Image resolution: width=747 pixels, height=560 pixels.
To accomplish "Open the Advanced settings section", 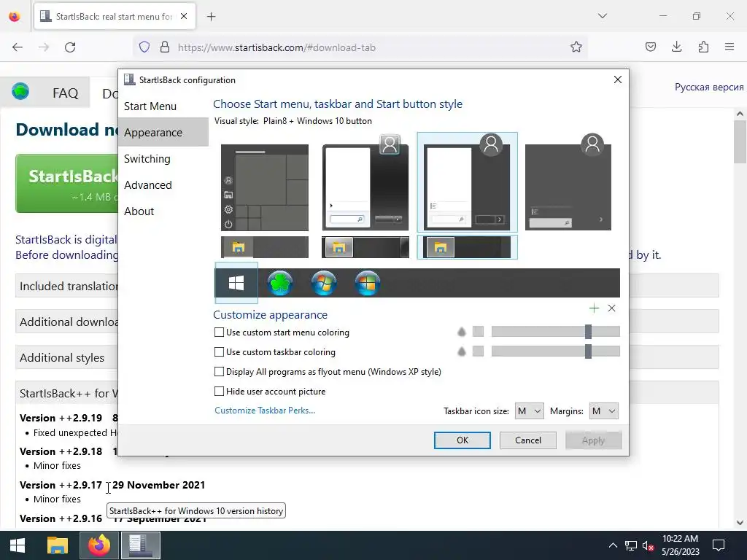I will point(147,184).
